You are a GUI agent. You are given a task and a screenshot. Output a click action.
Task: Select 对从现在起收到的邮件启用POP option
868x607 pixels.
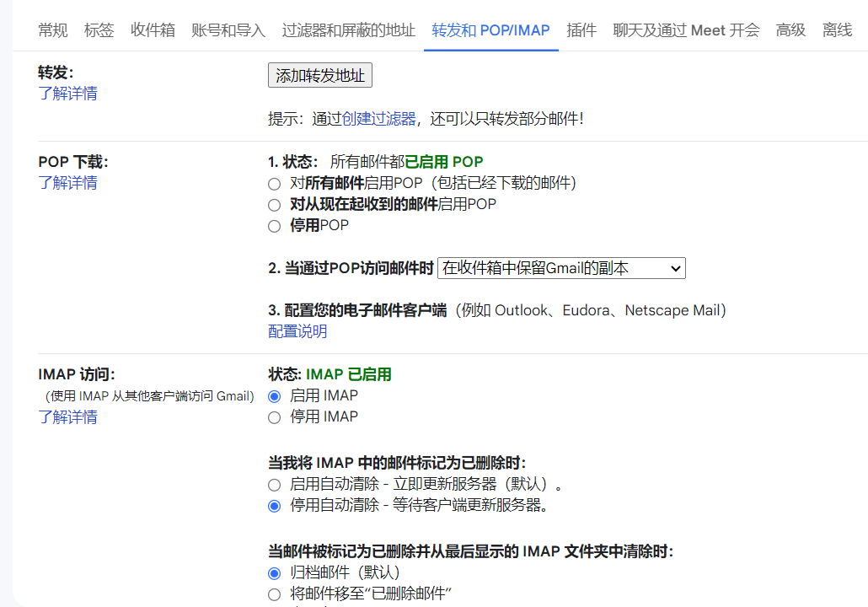(x=274, y=205)
